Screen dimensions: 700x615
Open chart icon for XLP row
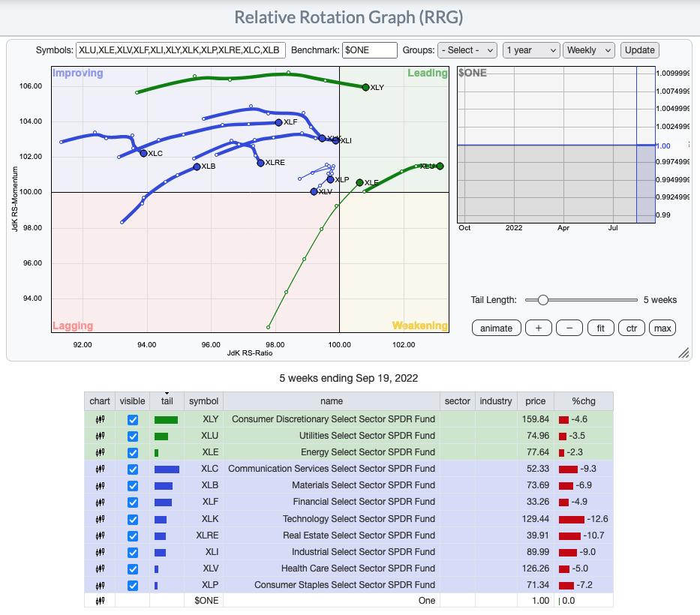pos(100,585)
